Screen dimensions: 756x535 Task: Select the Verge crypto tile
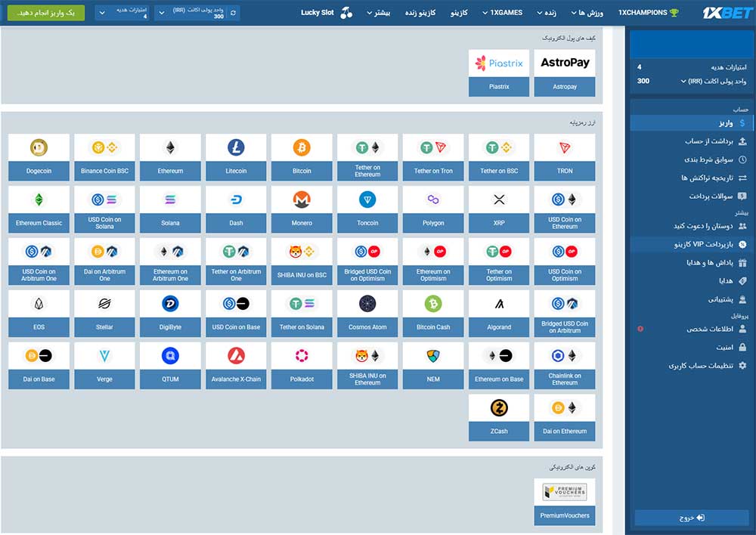click(x=104, y=365)
